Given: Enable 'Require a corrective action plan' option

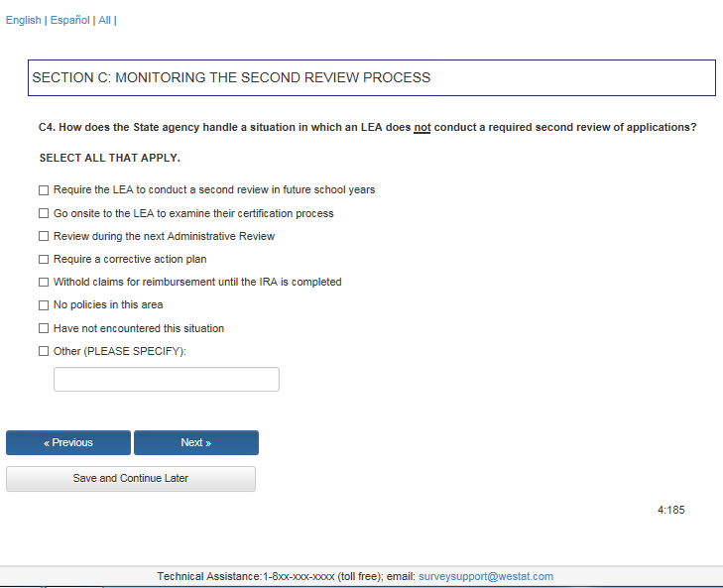Looking at the screenshot, I should (44, 259).
